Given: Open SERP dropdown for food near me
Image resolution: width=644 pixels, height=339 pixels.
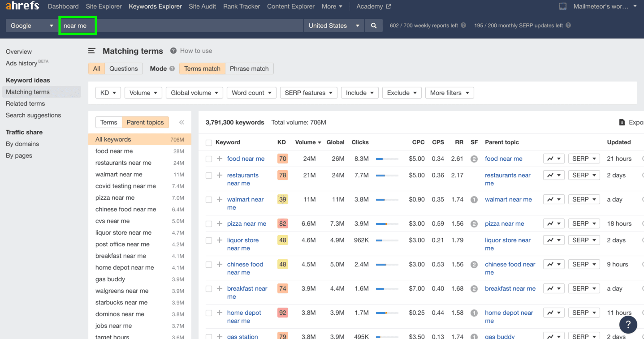Looking at the screenshot, I should click(584, 159).
